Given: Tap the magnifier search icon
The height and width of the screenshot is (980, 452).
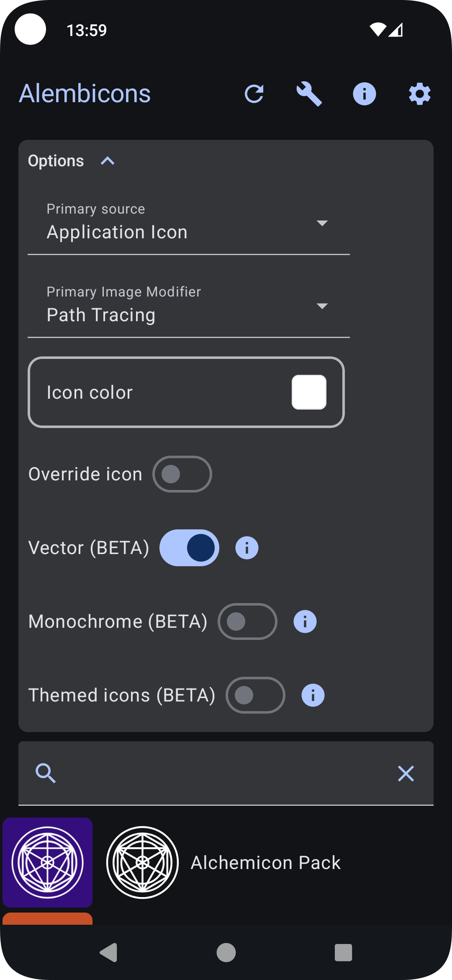Looking at the screenshot, I should pos(46,774).
